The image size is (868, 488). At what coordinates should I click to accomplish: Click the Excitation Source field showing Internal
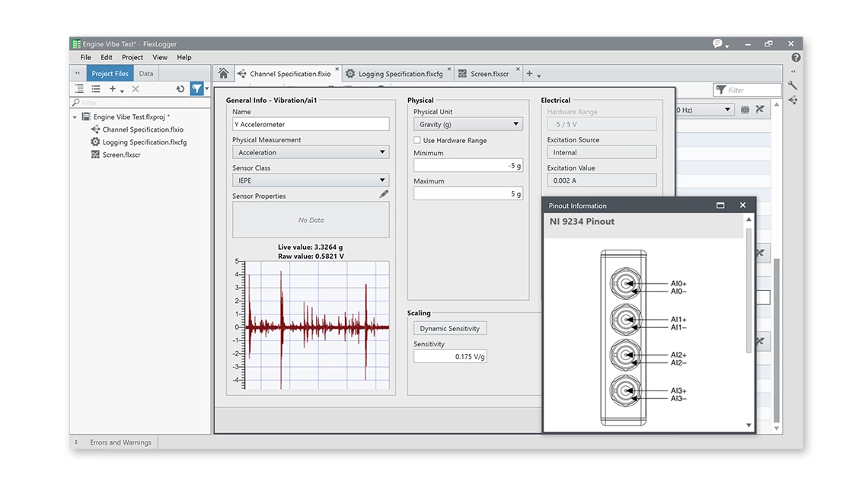pyautogui.click(x=602, y=152)
